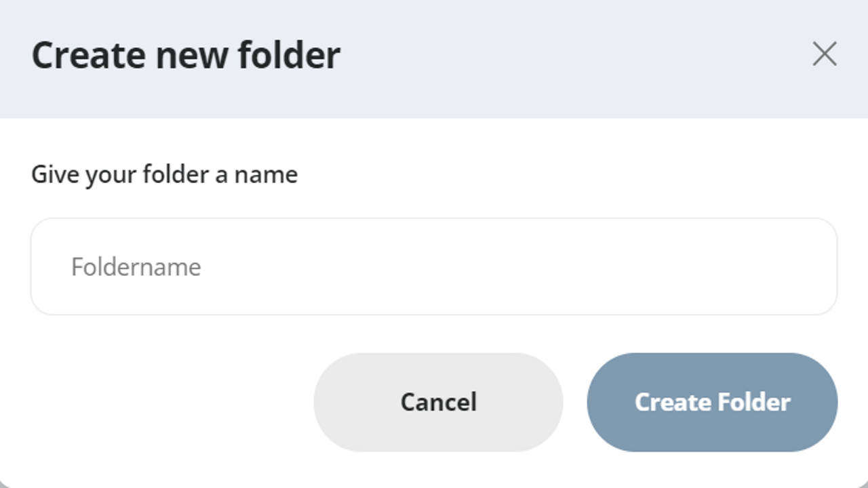Image resolution: width=868 pixels, height=488 pixels.
Task: Select the Cancel button
Action: point(438,402)
